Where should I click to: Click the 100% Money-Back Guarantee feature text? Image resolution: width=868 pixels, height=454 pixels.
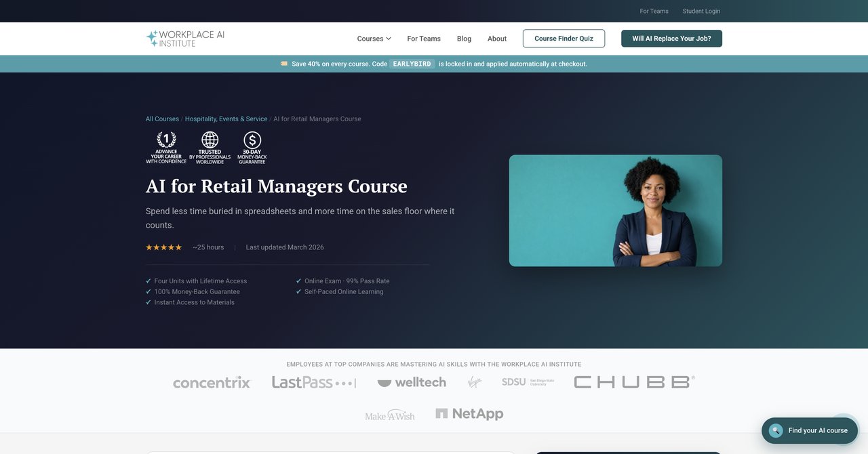[x=197, y=292]
